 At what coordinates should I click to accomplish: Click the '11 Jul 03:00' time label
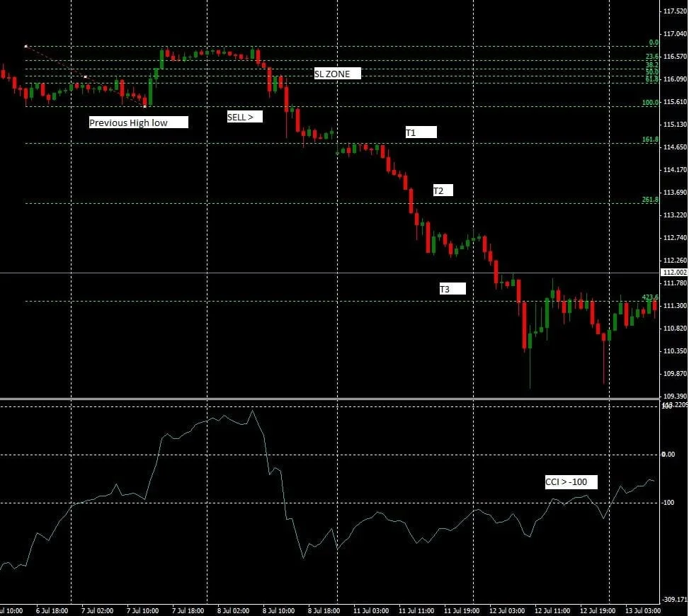[x=371, y=611]
